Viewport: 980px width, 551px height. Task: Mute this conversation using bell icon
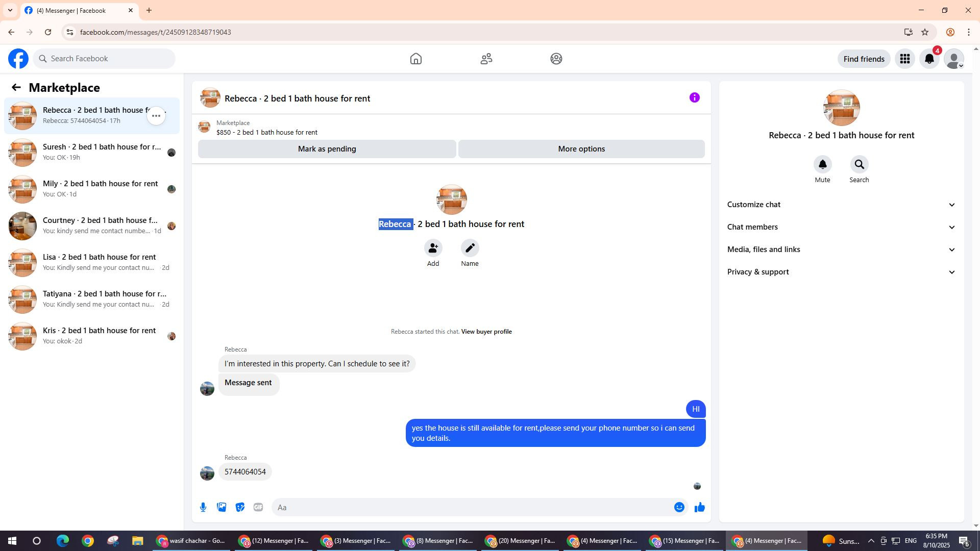tap(822, 164)
